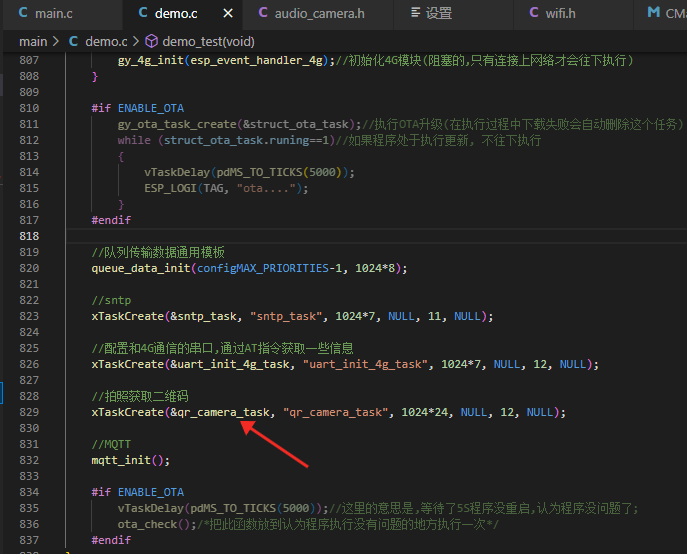Close the demo.c tab

pos(228,14)
